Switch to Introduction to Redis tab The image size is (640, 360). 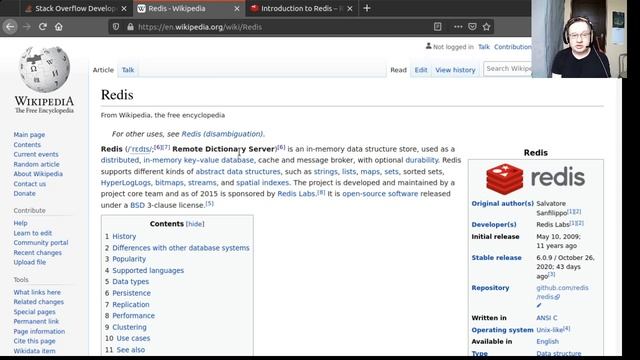coord(302,9)
